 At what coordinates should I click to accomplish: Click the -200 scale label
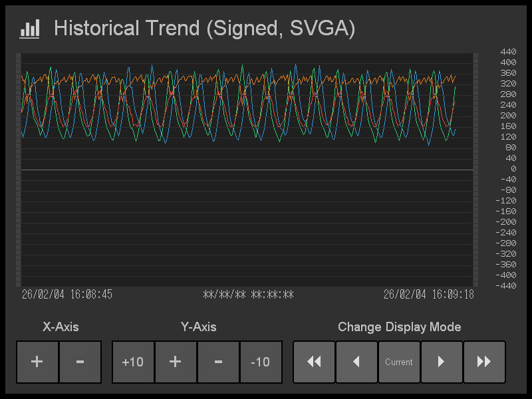(506, 222)
